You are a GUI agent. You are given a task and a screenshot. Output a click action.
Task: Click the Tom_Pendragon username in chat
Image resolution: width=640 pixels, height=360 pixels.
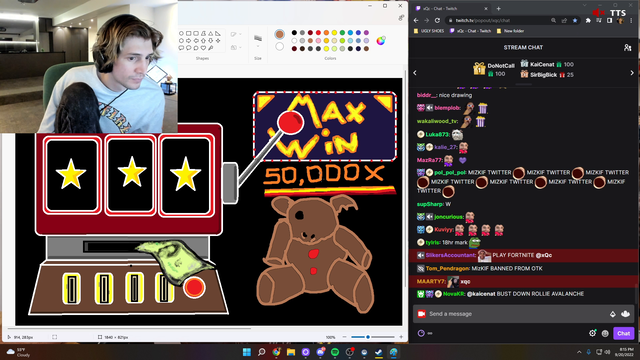pyautogui.click(x=447, y=269)
